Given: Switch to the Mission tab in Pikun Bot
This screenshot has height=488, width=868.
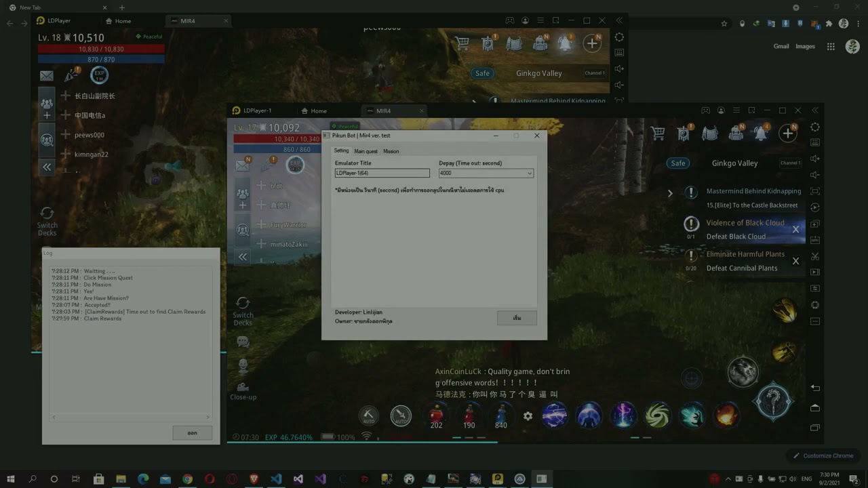Looking at the screenshot, I should pyautogui.click(x=391, y=151).
